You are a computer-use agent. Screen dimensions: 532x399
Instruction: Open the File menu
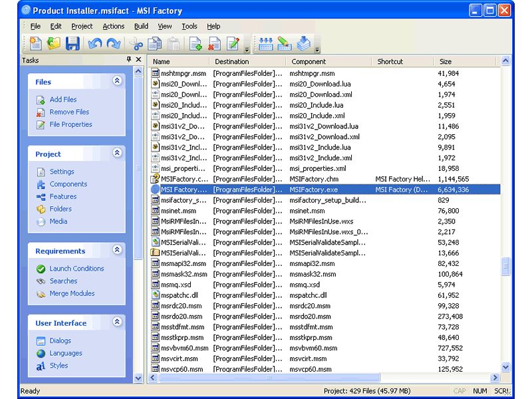(35, 26)
